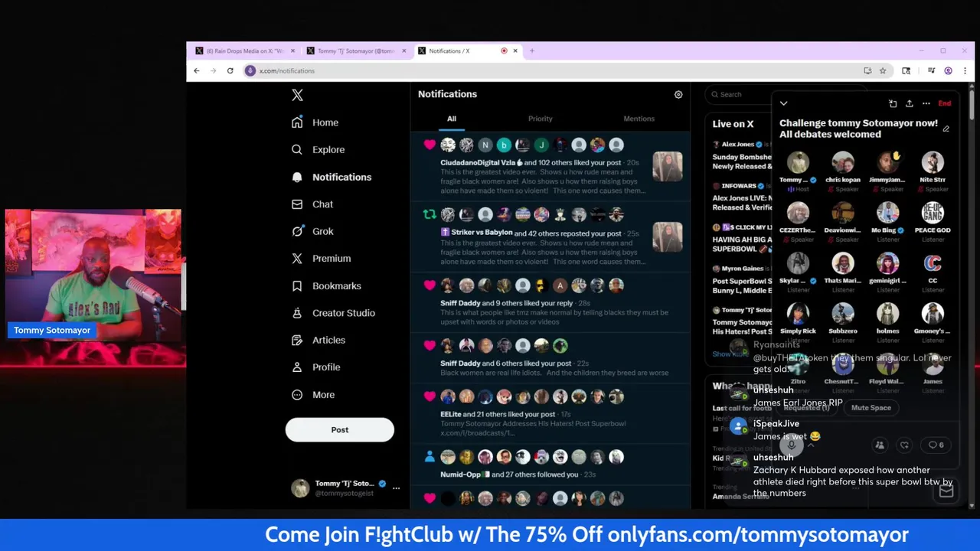Open notification settings gear icon
Image resolution: width=980 pixels, height=551 pixels.
coord(678,94)
